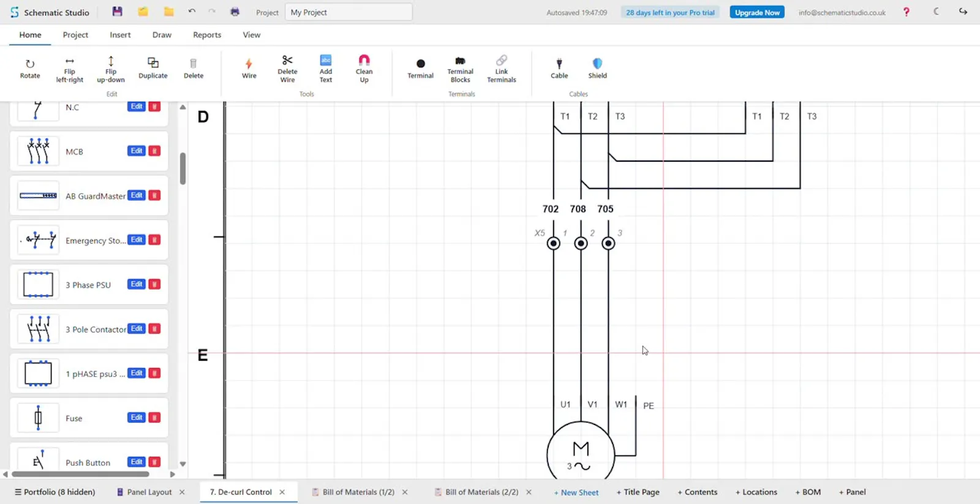The image size is (980, 504).
Task: Open the Project ribbon tab
Action: pos(75,35)
